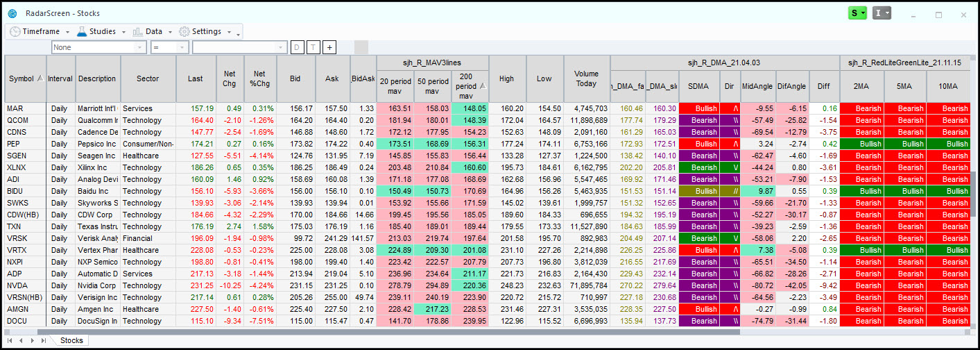The image size is (980, 350).
Task: Click the AMGN symbol cell
Action: pos(25,309)
